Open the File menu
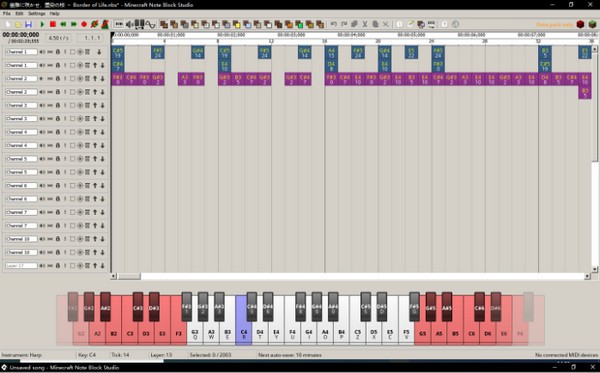The height and width of the screenshot is (373, 600). (7, 13)
